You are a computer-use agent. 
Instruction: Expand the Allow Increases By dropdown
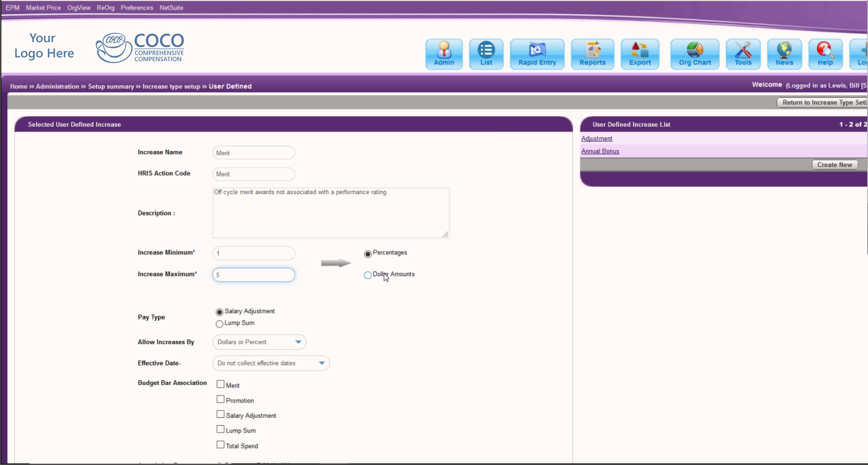(x=259, y=342)
